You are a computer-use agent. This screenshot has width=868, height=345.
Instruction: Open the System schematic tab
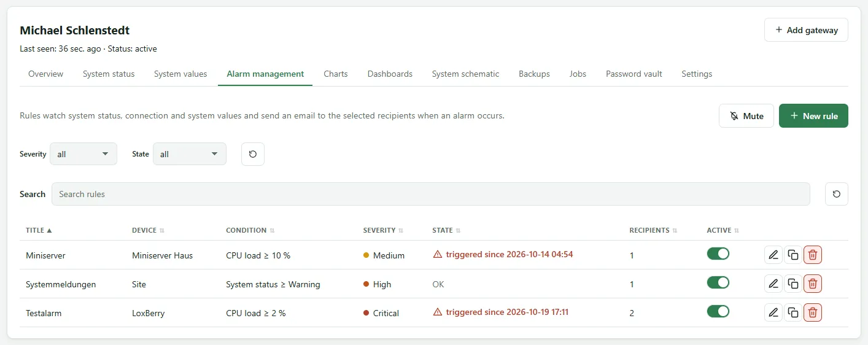[465, 74]
